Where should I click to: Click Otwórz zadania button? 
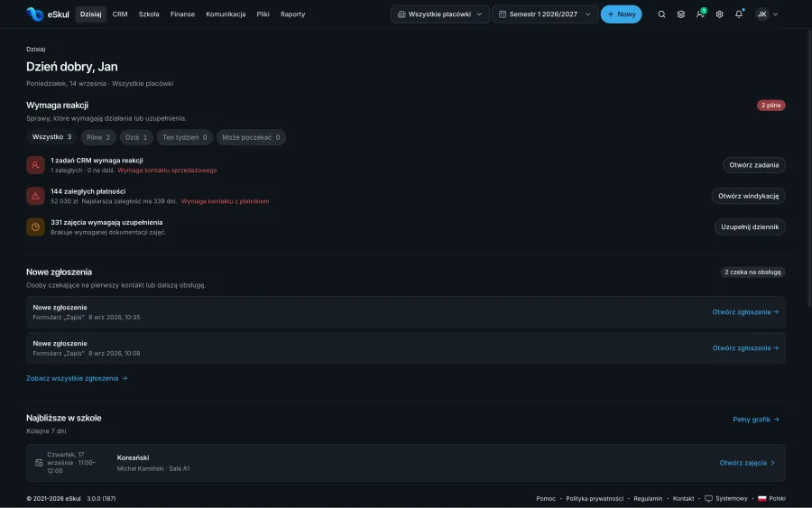(x=753, y=165)
